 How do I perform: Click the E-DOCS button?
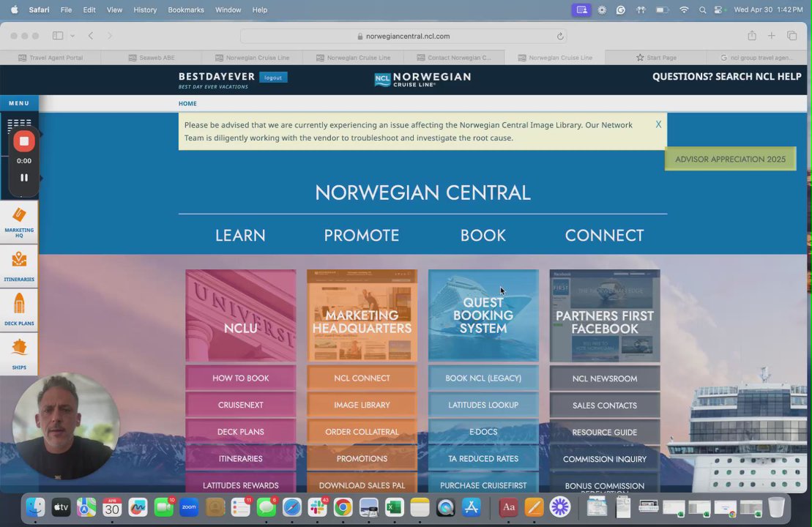[483, 432]
